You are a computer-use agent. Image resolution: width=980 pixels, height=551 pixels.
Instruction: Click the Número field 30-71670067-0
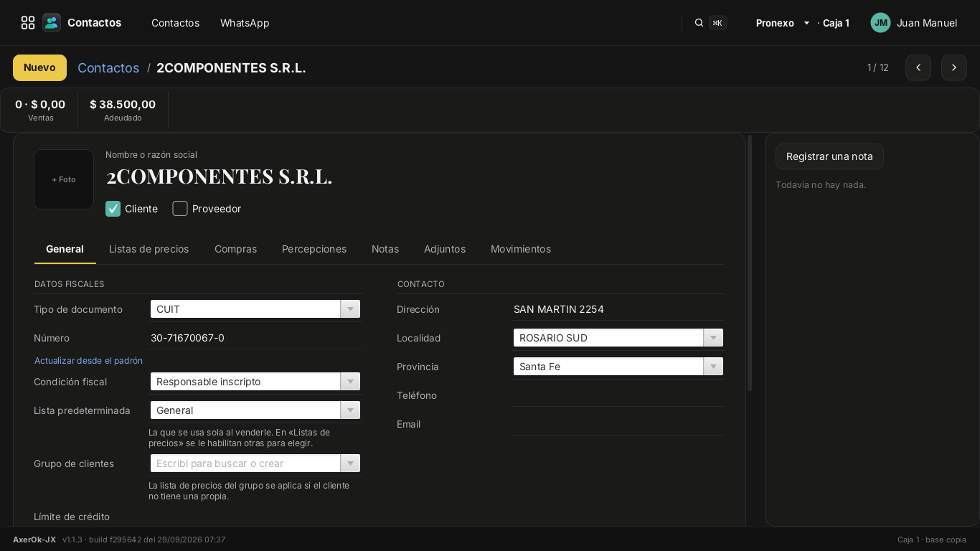tap(255, 338)
